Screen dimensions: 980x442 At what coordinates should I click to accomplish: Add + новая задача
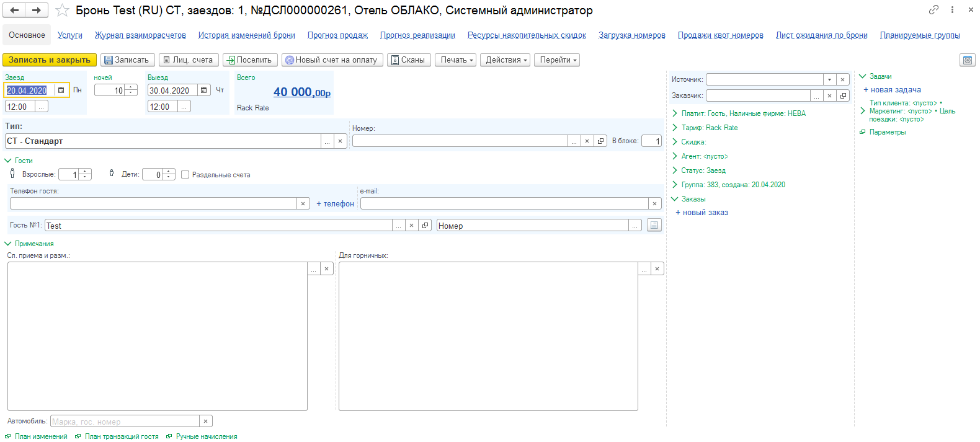(x=892, y=90)
